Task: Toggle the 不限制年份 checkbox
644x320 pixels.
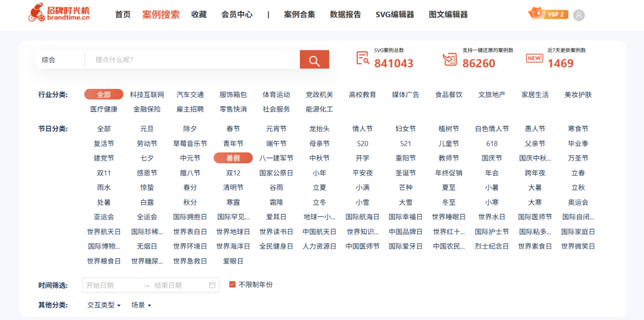Action: (233, 284)
